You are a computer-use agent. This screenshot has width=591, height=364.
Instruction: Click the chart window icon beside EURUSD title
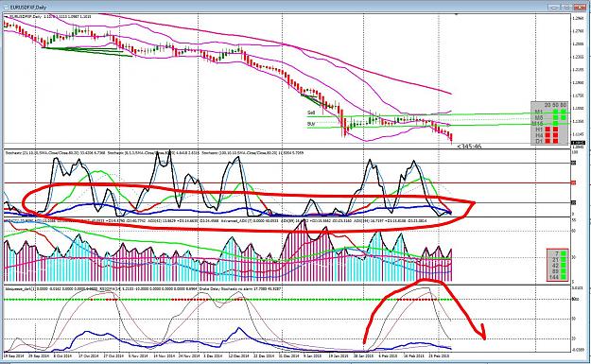(7, 7)
